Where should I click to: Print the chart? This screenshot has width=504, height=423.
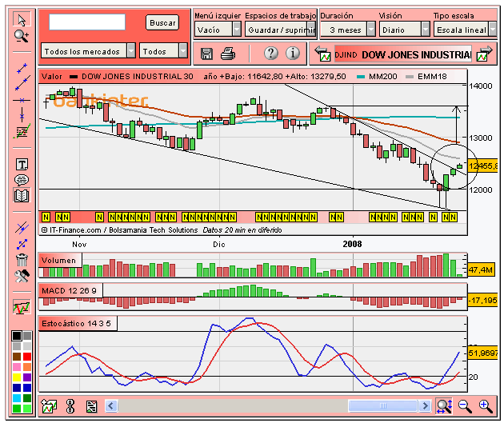click(228, 54)
